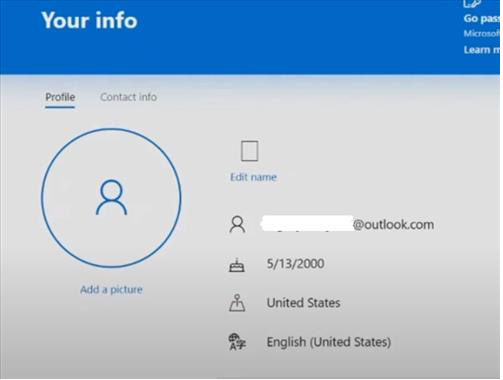Screen dimensions: 503x380
Task: Click the Learn more link in the banner
Action: coord(482,50)
